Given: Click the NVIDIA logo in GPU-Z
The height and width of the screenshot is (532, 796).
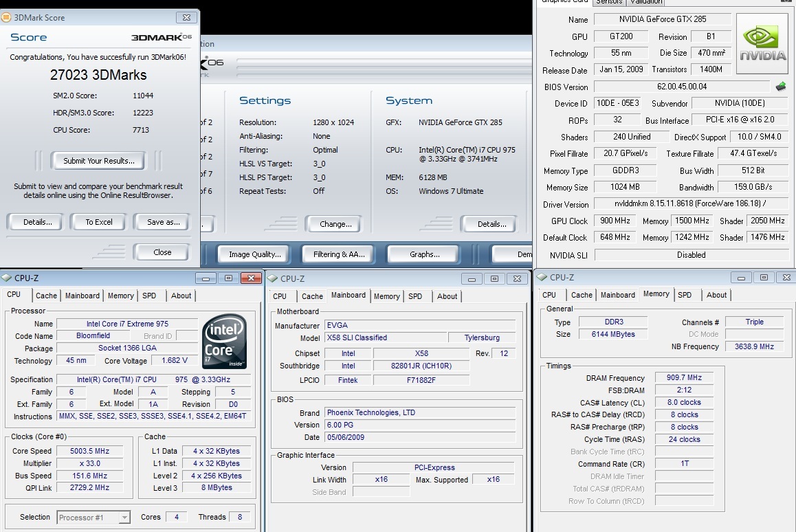Looking at the screenshot, I should (762, 44).
